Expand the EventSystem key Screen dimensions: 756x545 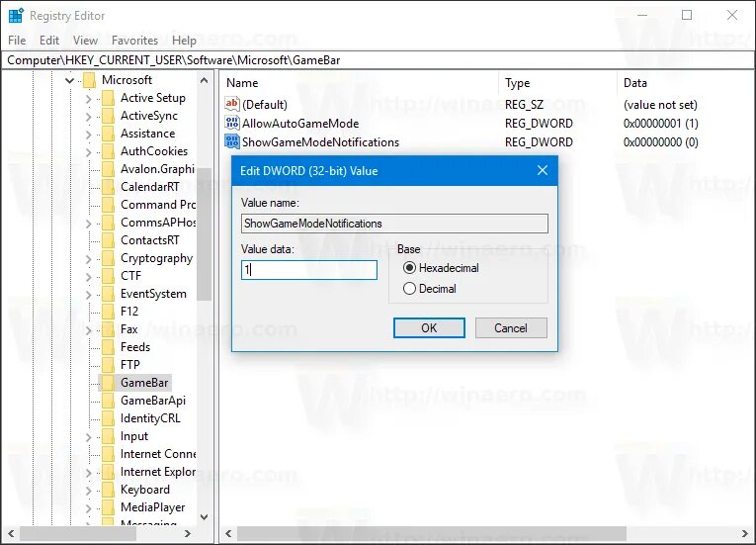click(x=88, y=295)
